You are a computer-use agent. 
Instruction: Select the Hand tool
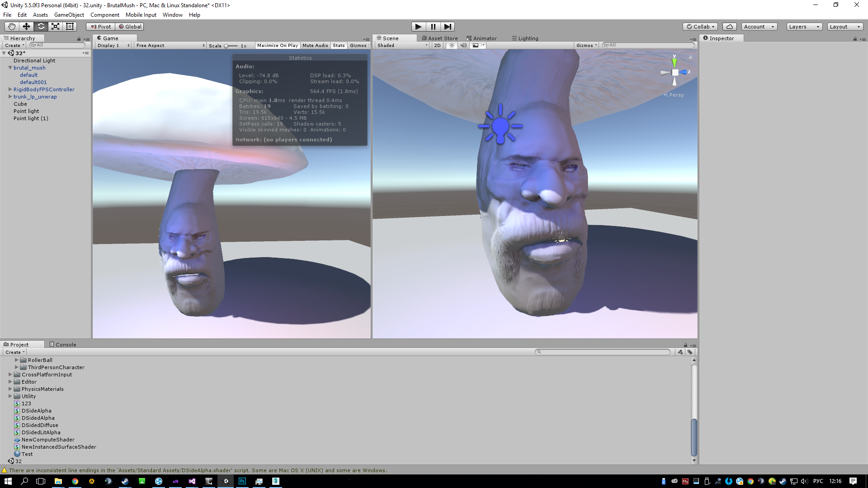point(12,27)
